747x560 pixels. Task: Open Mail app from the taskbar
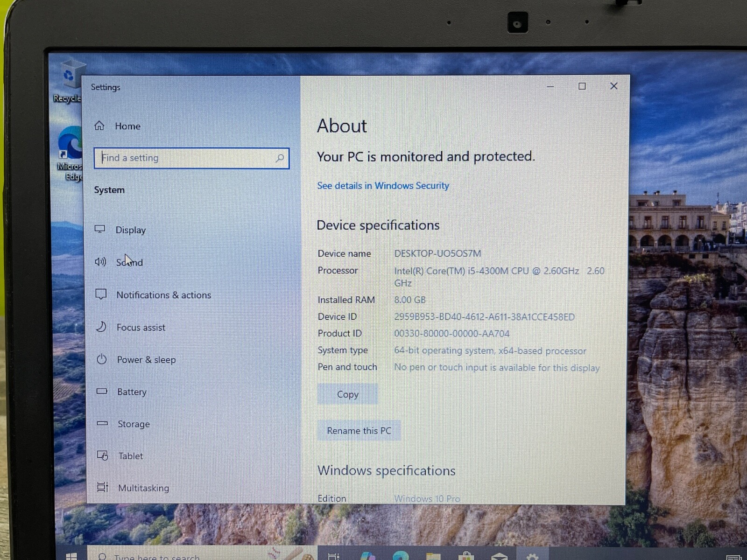pyautogui.click(x=499, y=556)
